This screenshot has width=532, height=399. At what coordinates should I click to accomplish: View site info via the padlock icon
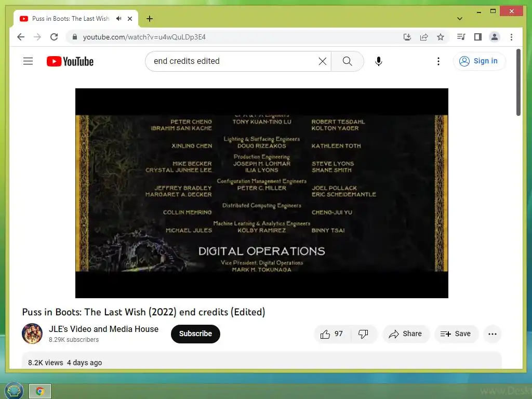point(75,37)
